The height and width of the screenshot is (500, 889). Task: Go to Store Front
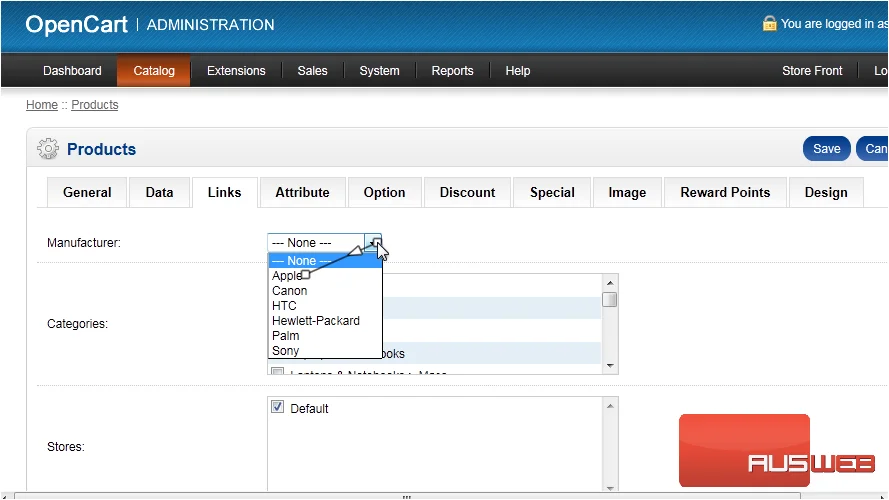(812, 71)
